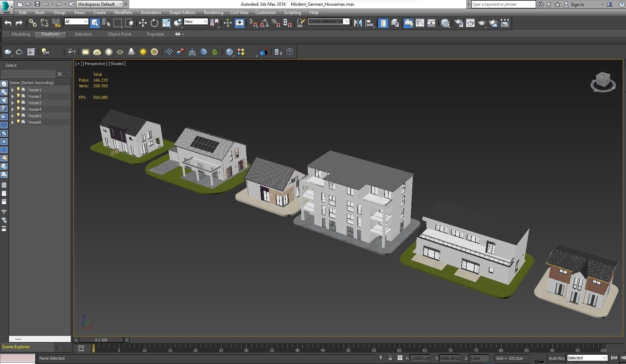Click the Undo arrow in main toolbar

click(x=8, y=23)
